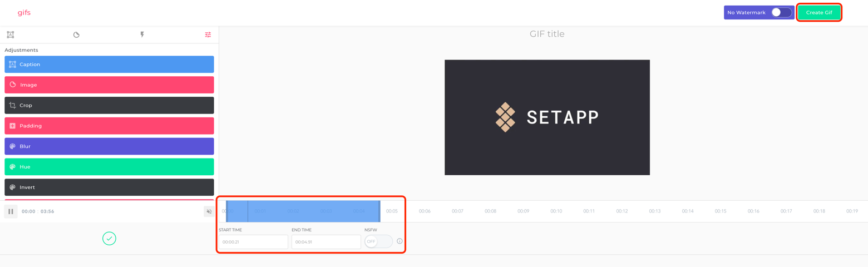The image size is (868, 267).
Task: Click the green checkmark confirm icon
Action: tap(109, 239)
